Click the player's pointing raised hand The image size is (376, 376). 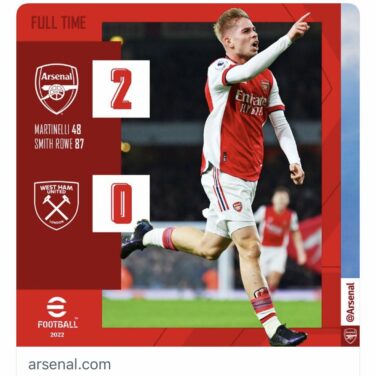pyautogui.click(x=299, y=27)
